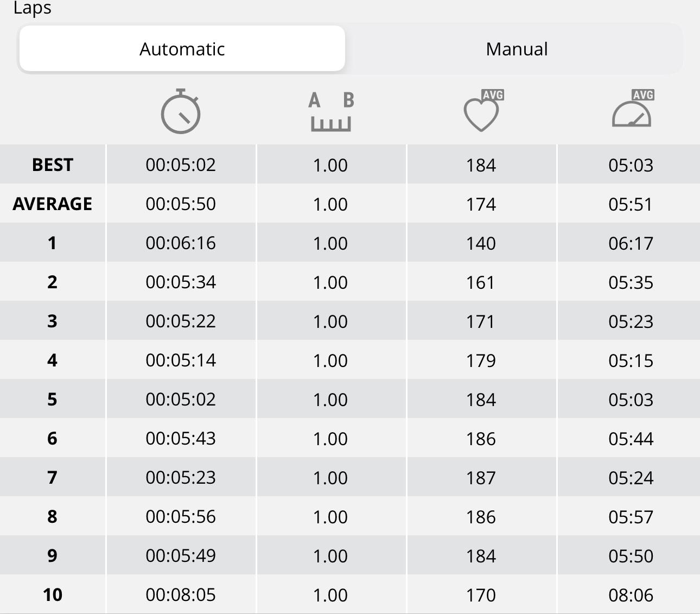Image resolution: width=700 pixels, height=614 pixels.
Task: Click lap 9 time 00:05:49
Action: tap(181, 555)
